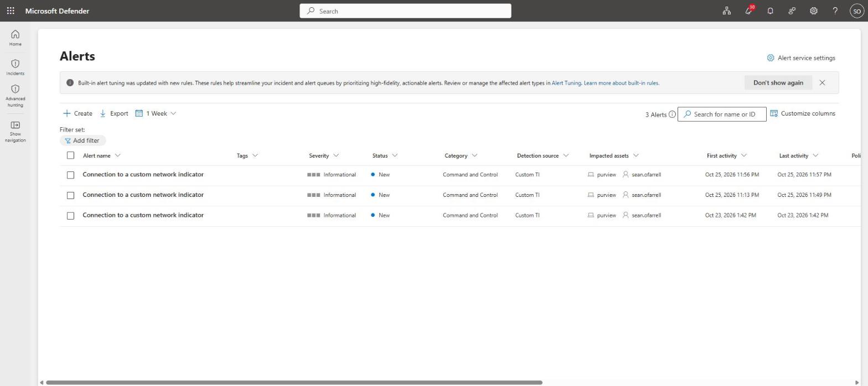Open alert with last activity 11:49 PM
The height and width of the screenshot is (386, 868).
[143, 195]
